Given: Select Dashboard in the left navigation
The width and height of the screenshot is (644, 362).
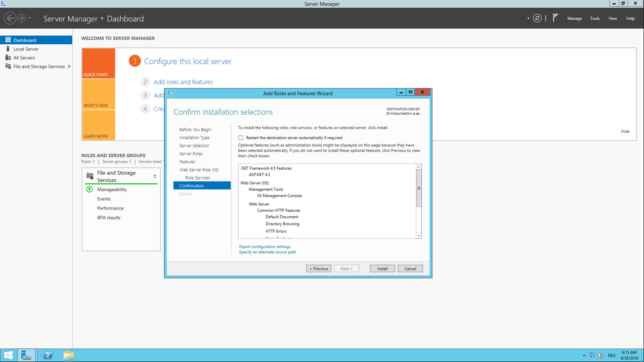Looking at the screenshot, I should pyautogui.click(x=36, y=40).
